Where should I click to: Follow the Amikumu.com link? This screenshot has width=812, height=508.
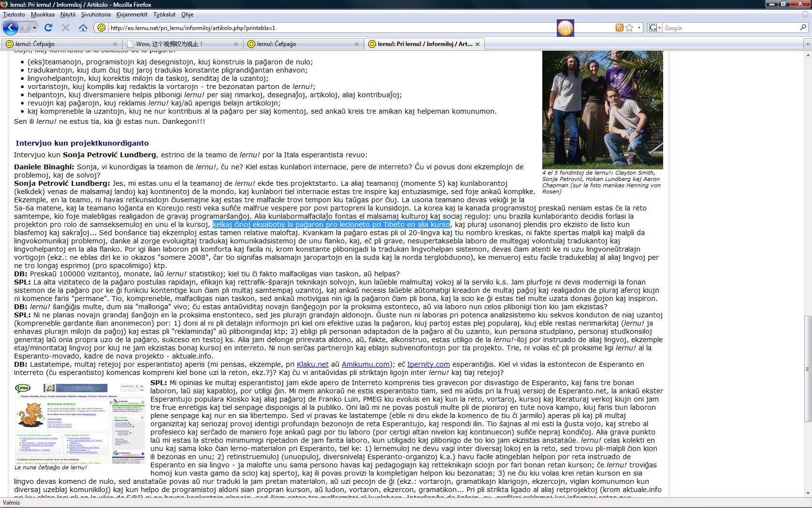tap(365, 364)
